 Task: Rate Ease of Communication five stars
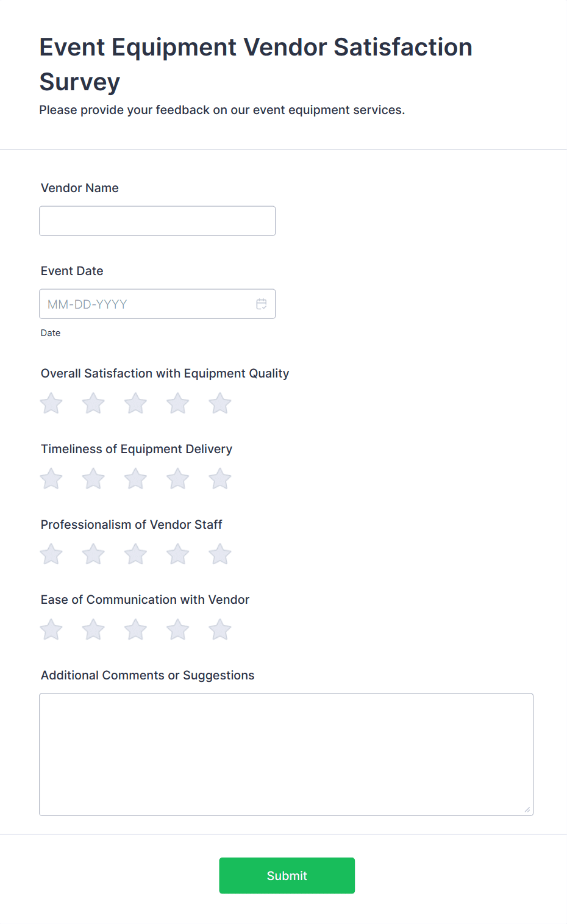point(220,629)
